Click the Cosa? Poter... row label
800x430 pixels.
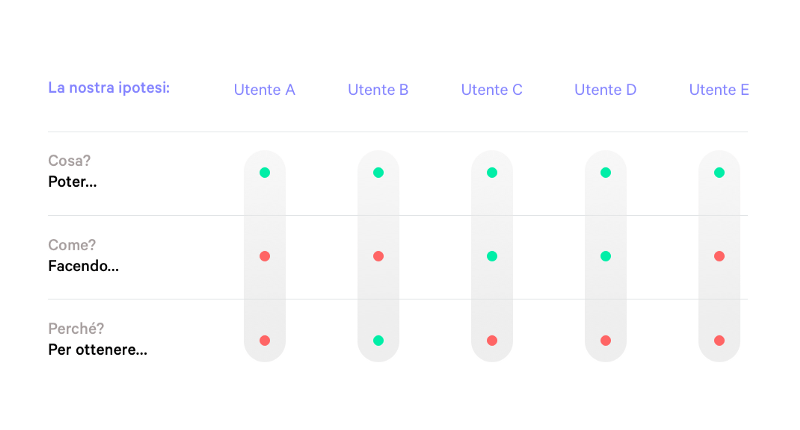coord(76,172)
